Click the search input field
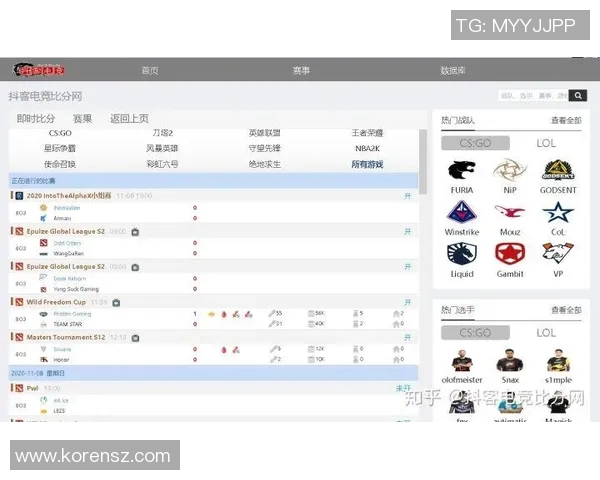This screenshot has width=600, height=480. pos(532,96)
